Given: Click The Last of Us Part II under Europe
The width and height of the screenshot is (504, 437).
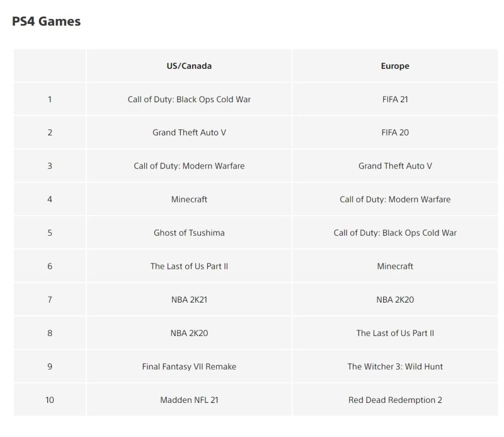Looking at the screenshot, I should pyautogui.click(x=395, y=333).
